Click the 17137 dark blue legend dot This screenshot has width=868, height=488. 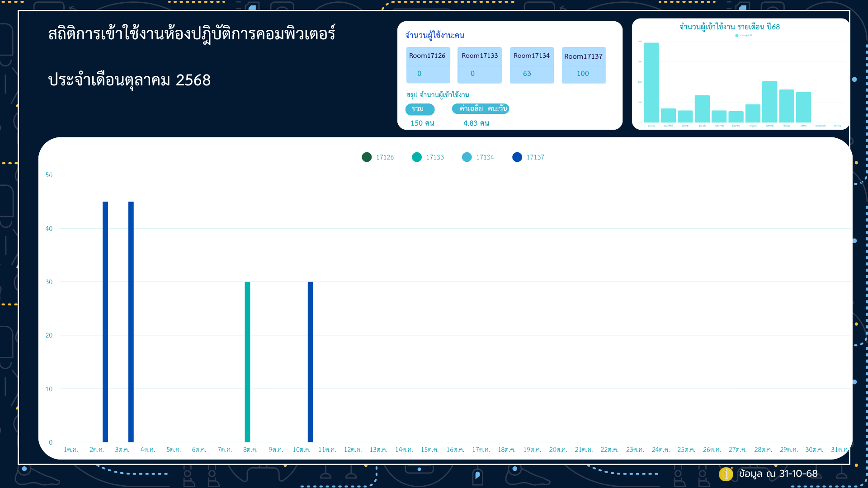coord(517,157)
